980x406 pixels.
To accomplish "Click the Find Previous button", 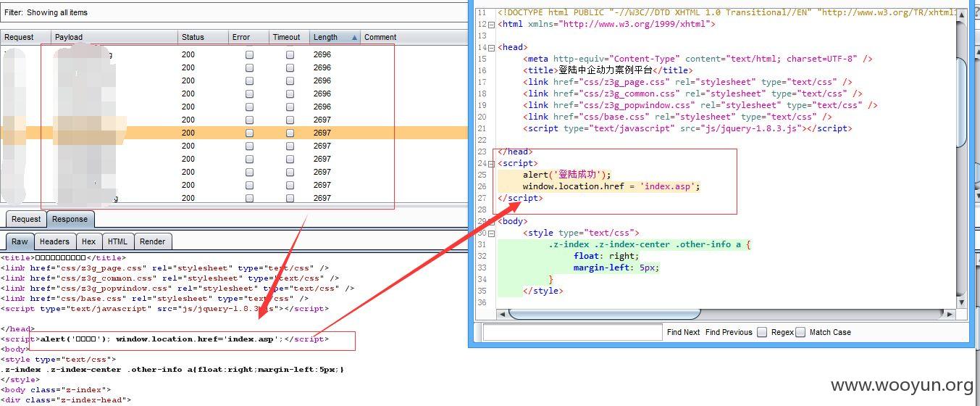I will pyautogui.click(x=729, y=332).
